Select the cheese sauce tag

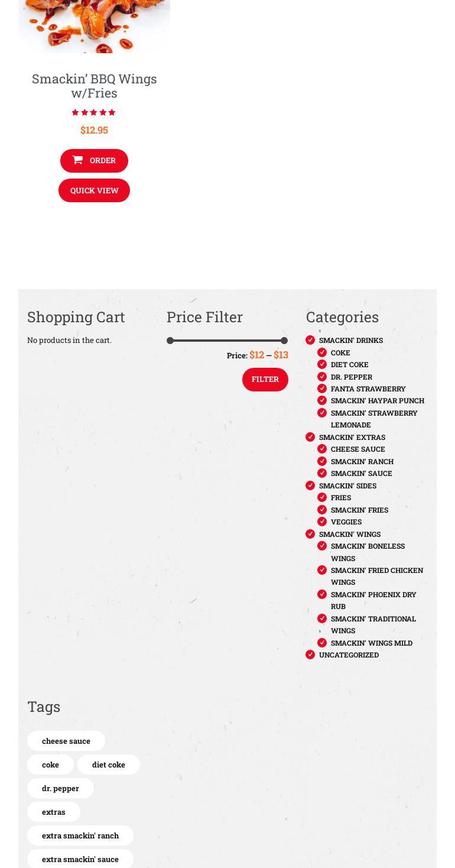click(x=66, y=741)
